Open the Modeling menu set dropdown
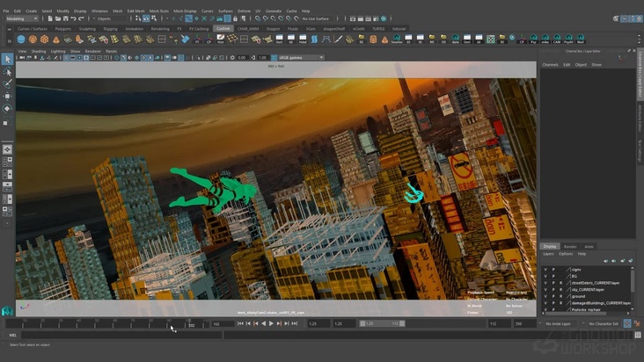 pos(21,18)
